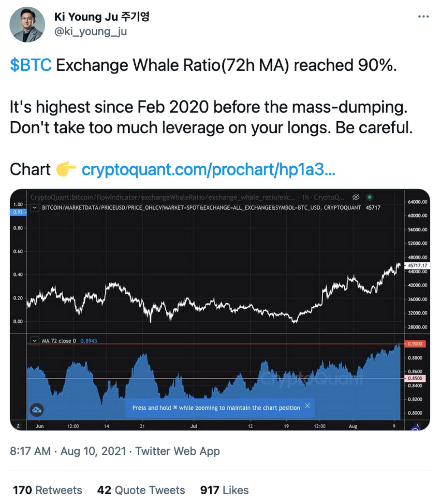Collapse the BITCOIN/MARKETDATA price legend arrow
This screenshot has width=440, height=504.
point(34,208)
